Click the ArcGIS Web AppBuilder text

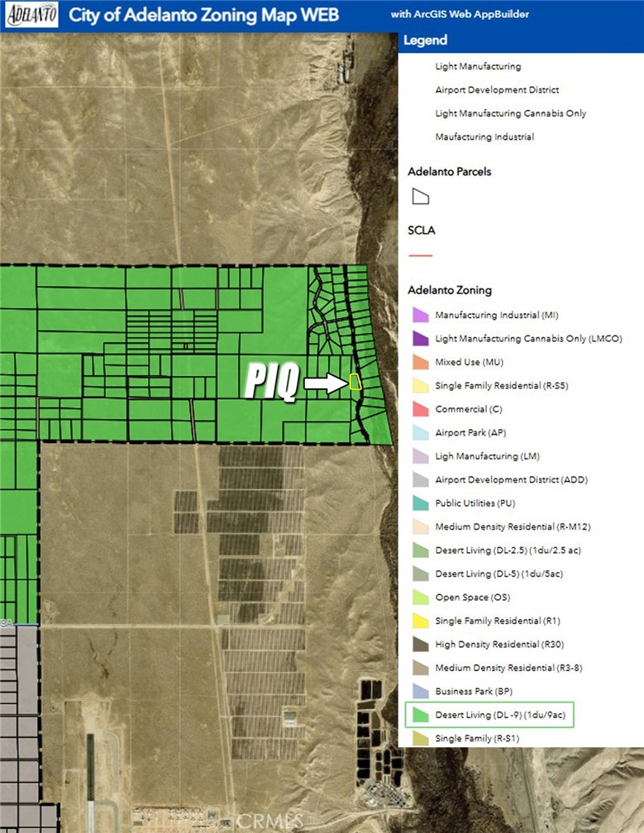coord(460,14)
